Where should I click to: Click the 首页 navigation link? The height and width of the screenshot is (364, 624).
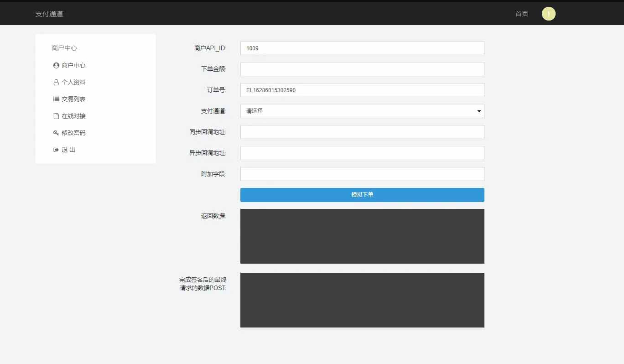click(521, 13)
